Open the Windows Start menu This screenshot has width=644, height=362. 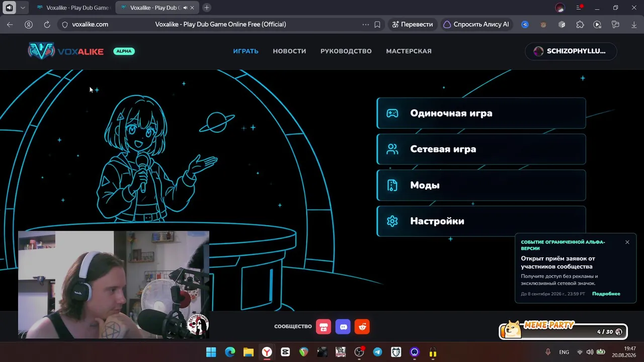211,352
